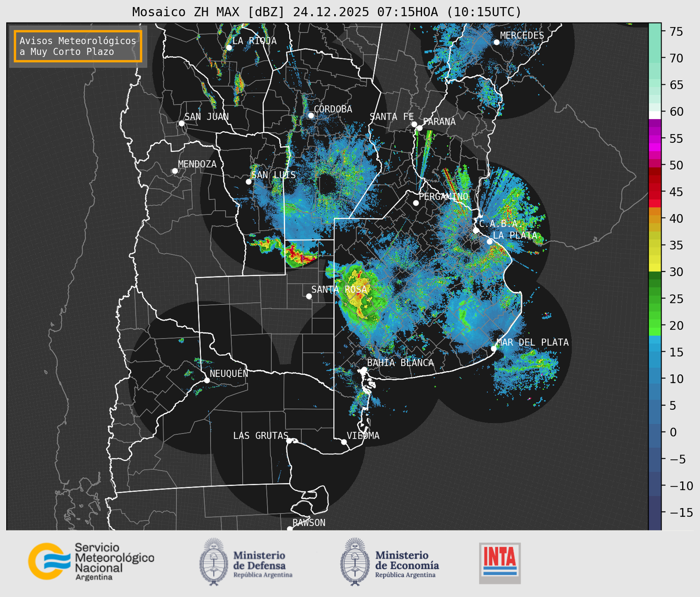Click the CÓRDOBA city label text
The width and height of the screenshot is (700, 597).
pos(333,109)
